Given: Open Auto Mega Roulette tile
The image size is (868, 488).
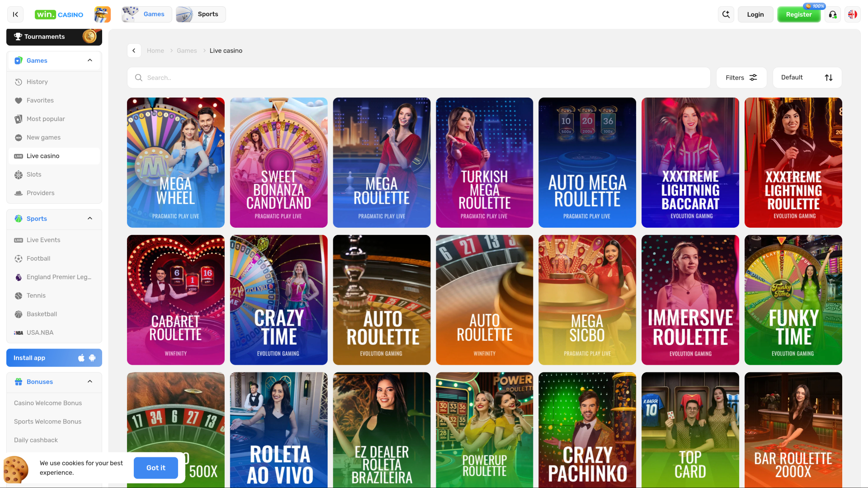Looking at the screenshot, I should [x=587, y=163].
